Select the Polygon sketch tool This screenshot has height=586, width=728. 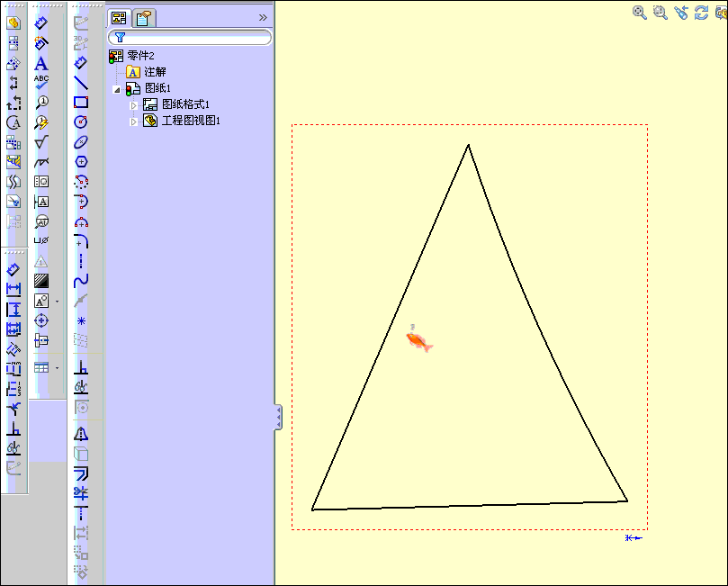pyautogui.click(x=81, y=162)
